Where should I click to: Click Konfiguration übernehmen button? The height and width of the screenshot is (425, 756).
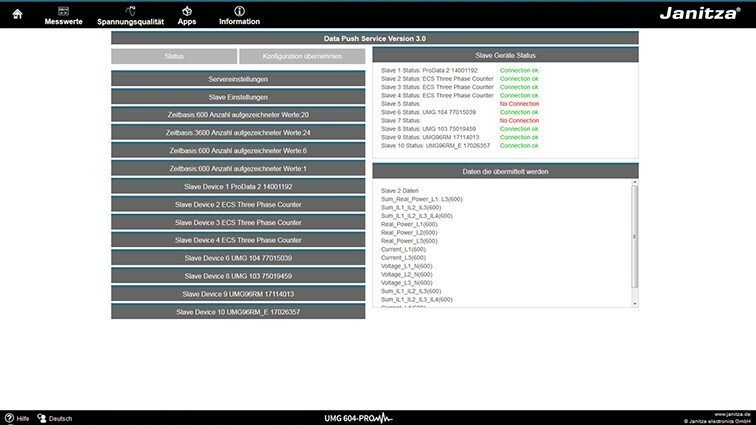(303, 57)
